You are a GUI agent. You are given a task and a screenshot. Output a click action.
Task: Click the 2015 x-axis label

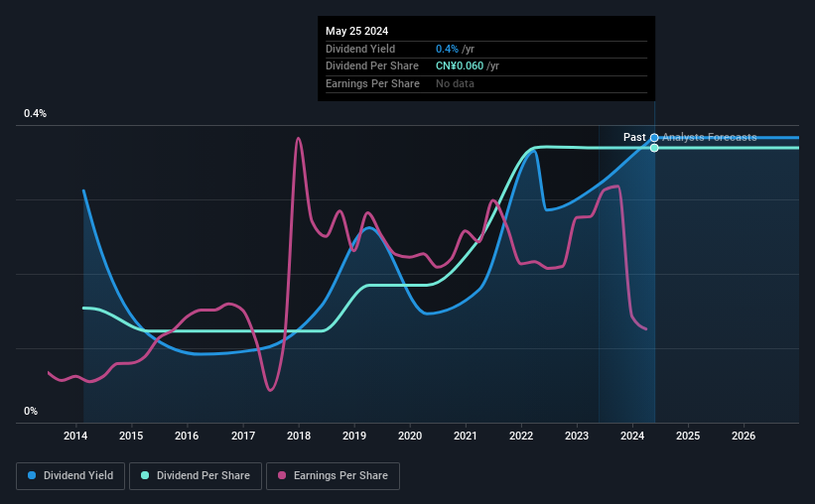click(x=131, y=436)
